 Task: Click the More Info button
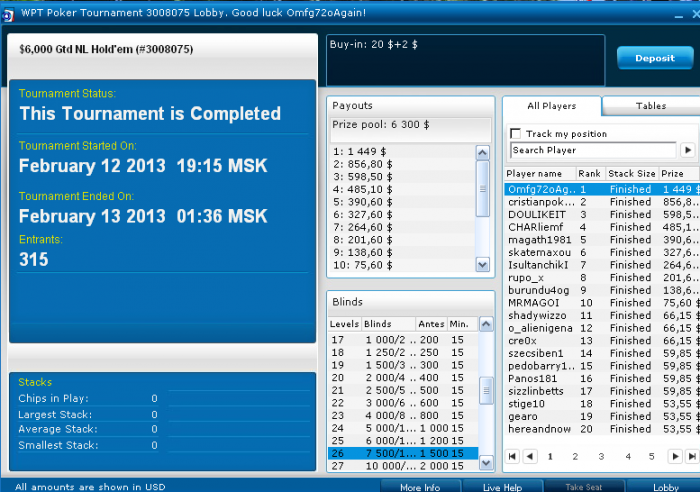420,487
